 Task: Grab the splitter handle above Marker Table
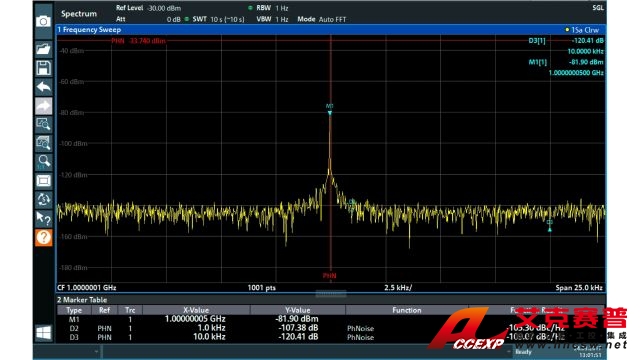[x=331, y=293]
